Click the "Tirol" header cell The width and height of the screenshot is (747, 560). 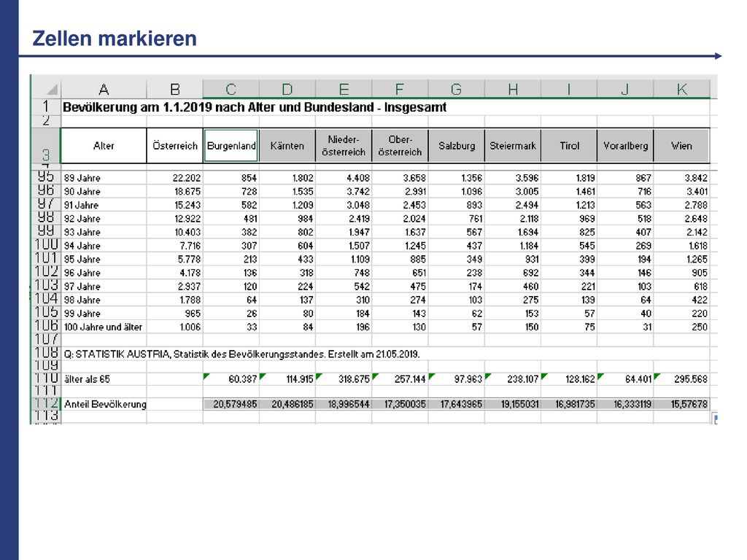(569, 146)
